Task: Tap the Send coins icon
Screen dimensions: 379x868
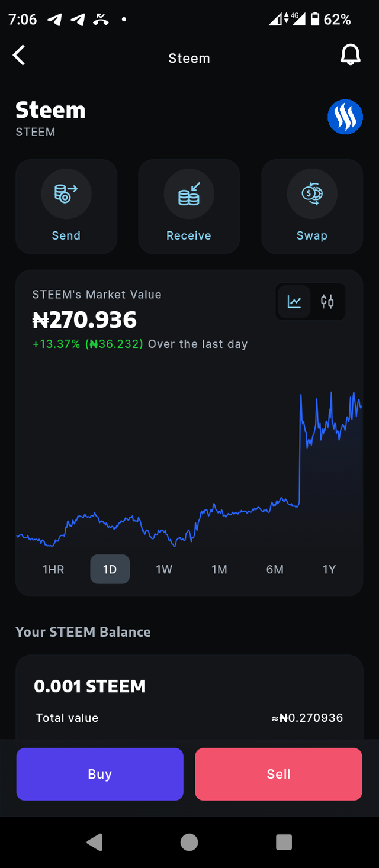Action: pos(66,193)
